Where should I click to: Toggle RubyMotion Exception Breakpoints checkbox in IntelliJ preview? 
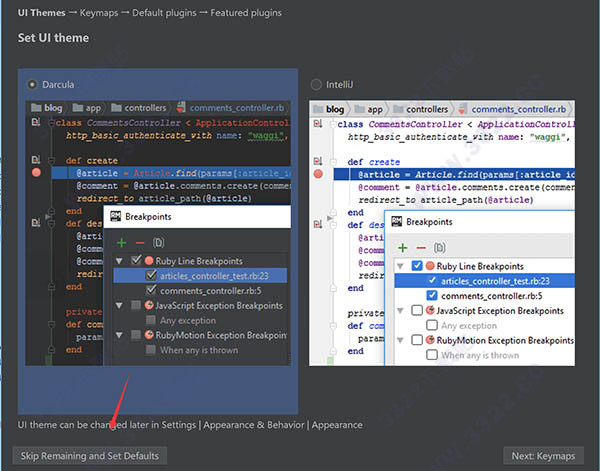click(x=417, y=340)
